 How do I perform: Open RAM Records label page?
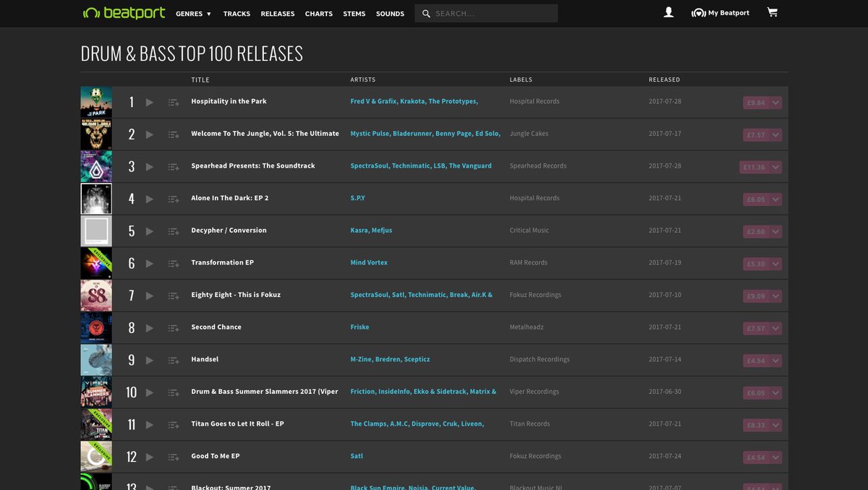(x=529, y=262)
